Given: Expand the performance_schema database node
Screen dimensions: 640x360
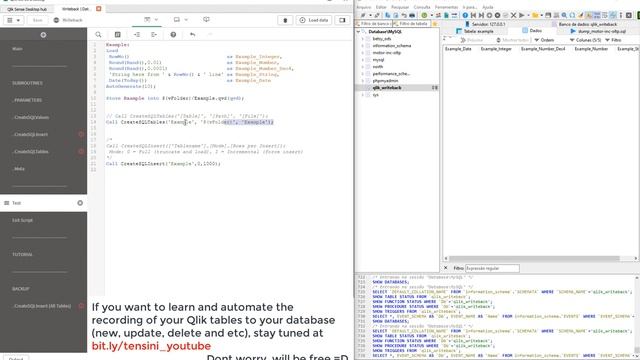Looking at the screenshot, I should (362, 74).
